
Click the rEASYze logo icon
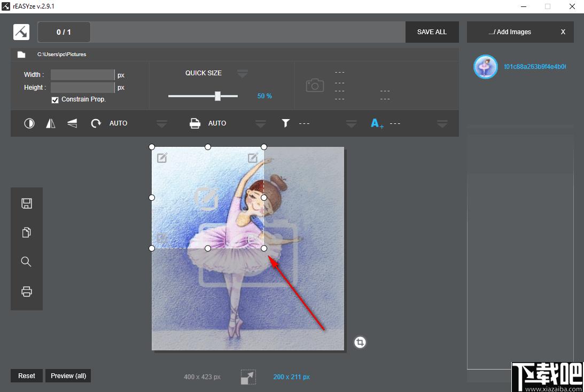21,32
